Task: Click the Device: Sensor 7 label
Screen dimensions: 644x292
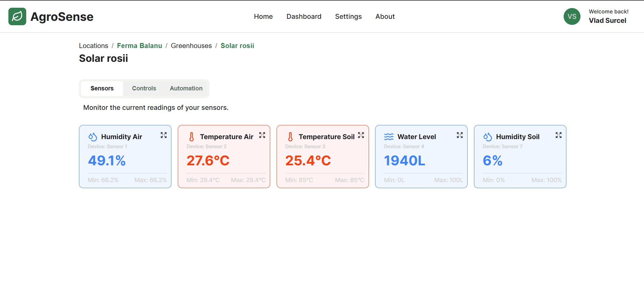Action: (x=502, y=147)
